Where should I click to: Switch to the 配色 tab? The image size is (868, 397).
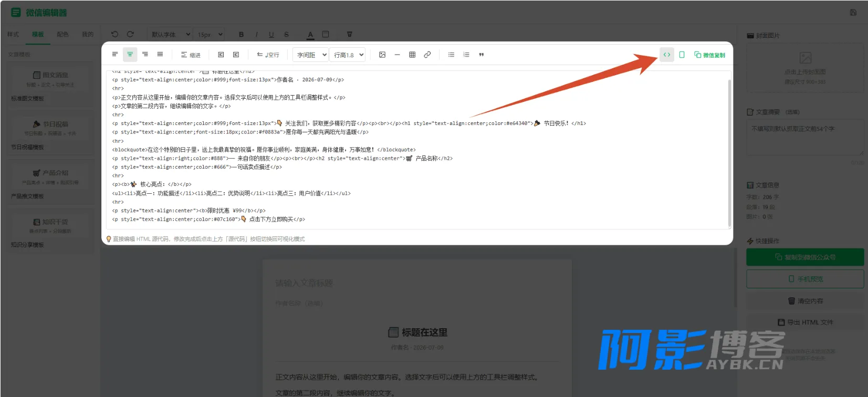click(x=62, y=34)
